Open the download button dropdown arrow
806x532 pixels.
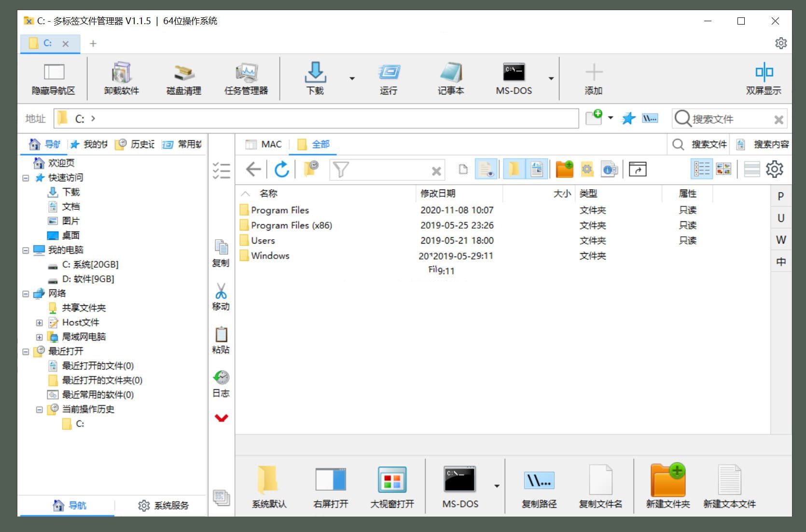click(x=352, y=79)
